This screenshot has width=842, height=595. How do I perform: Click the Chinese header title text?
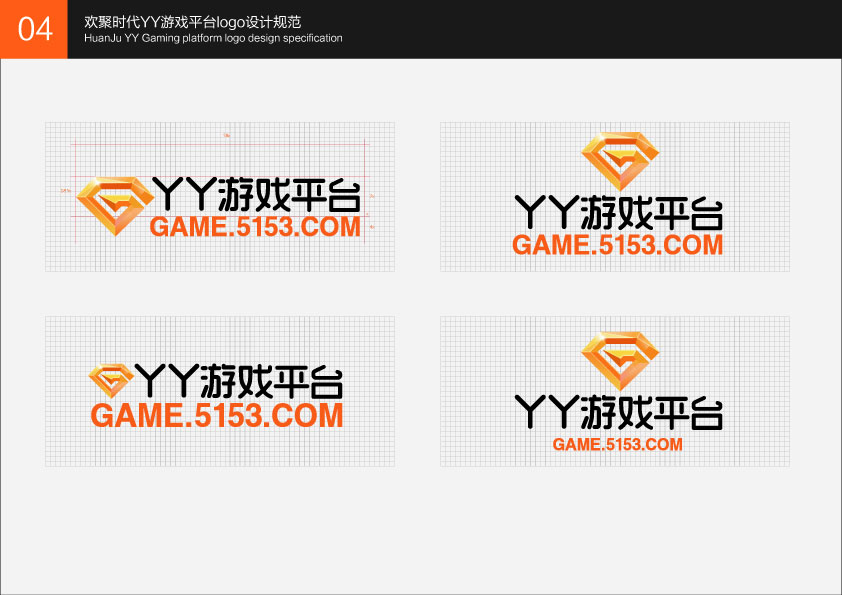[192, 22]
